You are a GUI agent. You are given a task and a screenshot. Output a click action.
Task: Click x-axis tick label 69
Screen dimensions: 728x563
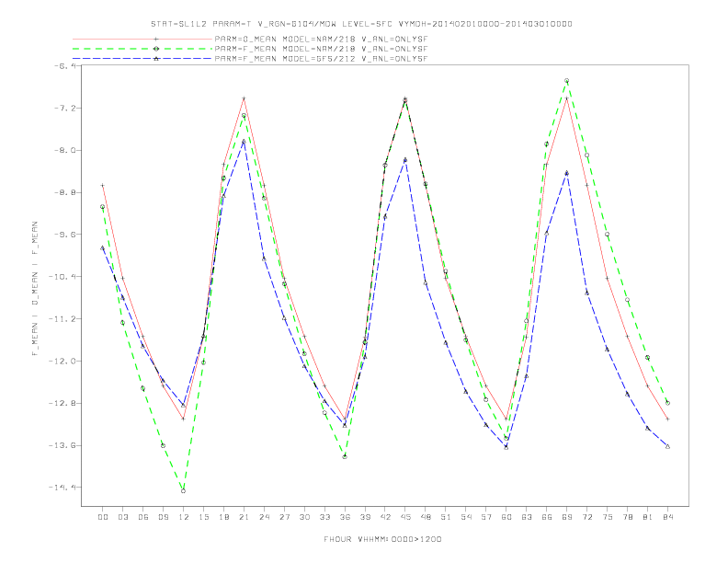(x=567, y=517)
